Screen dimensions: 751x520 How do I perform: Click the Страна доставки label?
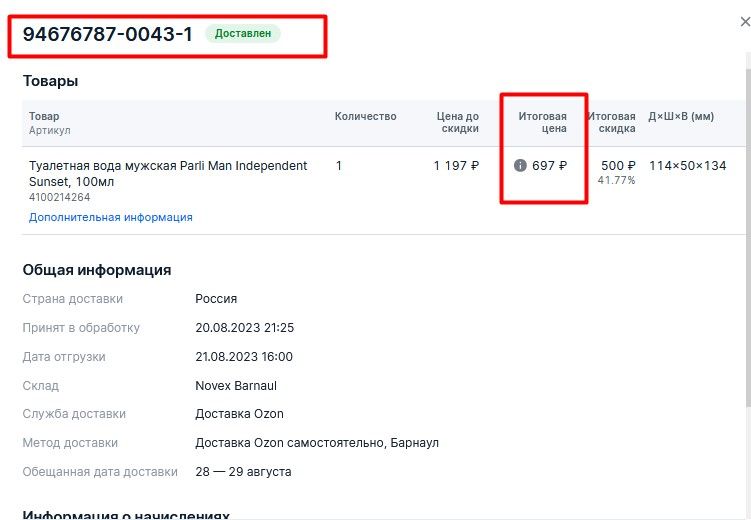tap(73, 299)
